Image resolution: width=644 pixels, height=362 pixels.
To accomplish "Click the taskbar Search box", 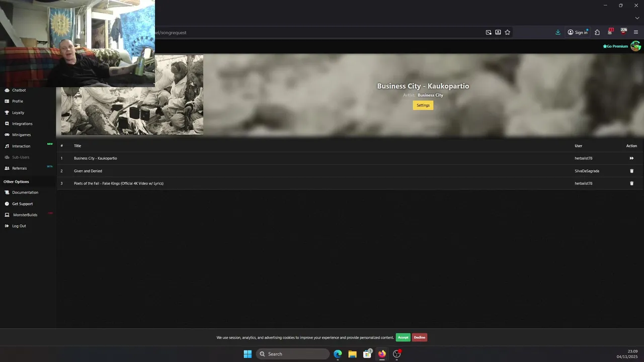I will (x=293, y=354).
